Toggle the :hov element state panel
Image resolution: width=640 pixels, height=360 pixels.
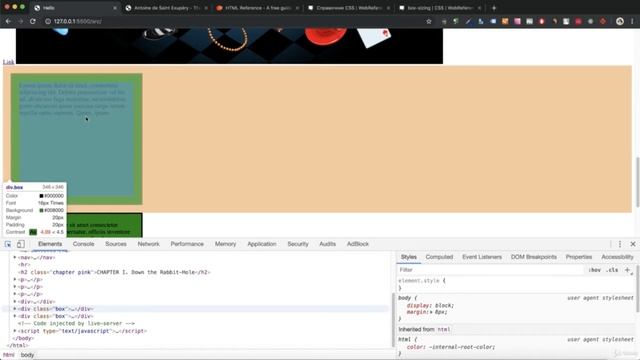(595, 270)
